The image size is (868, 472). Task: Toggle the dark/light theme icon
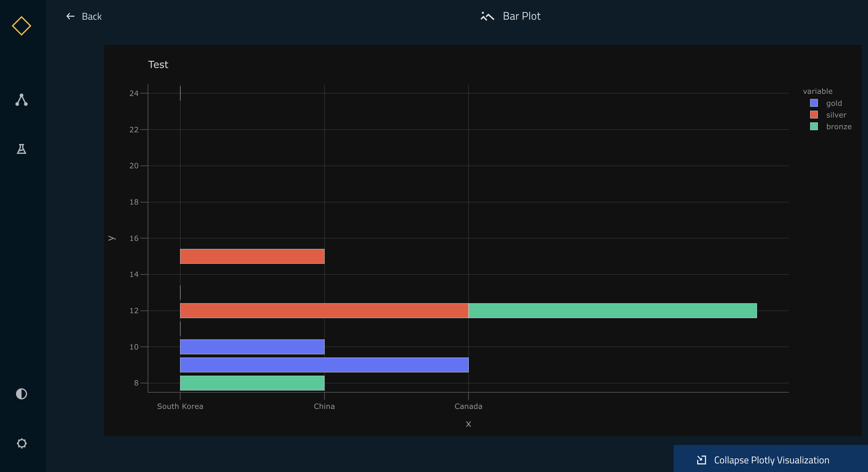(22, 394)
